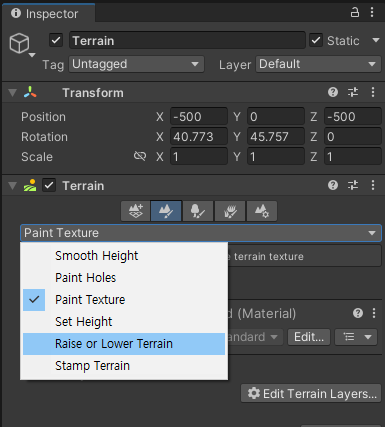
Task: Open Inspector panel three-dot menu
Action: [372, 12]
